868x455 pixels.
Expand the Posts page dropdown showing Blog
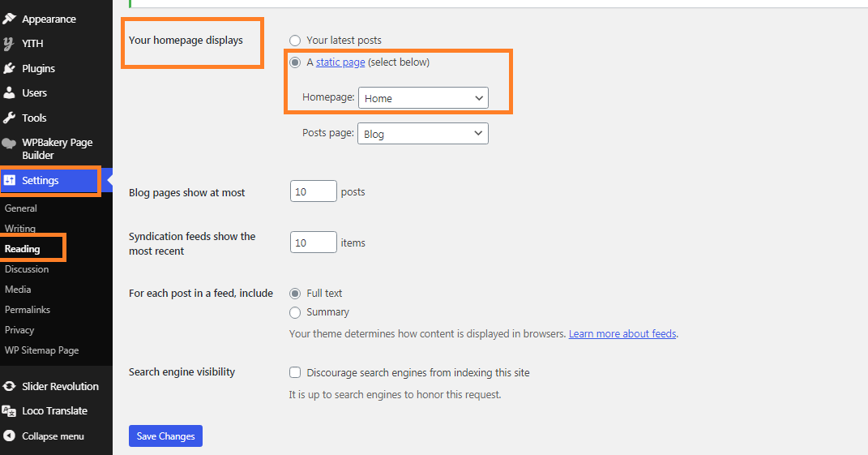[x=423, y=134]
